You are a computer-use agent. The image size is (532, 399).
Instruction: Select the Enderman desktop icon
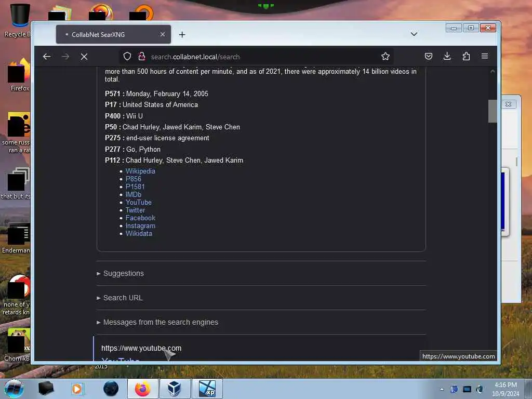(x=16, y=237)
